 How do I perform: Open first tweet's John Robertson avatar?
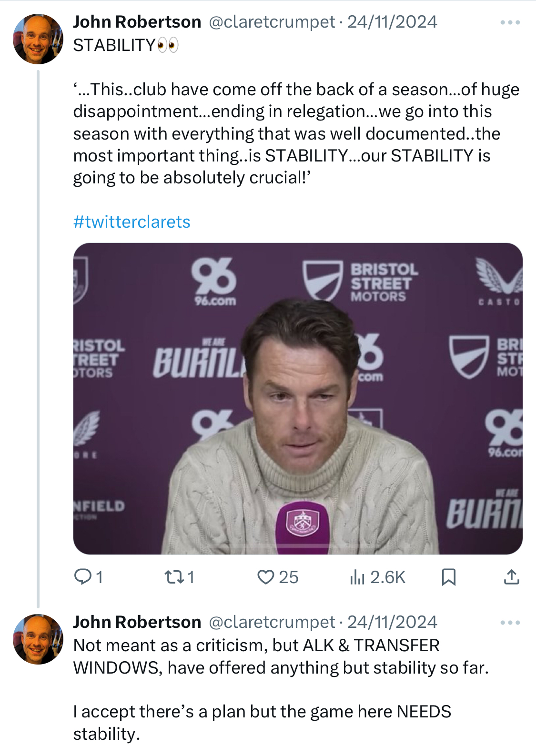(38, 39)
